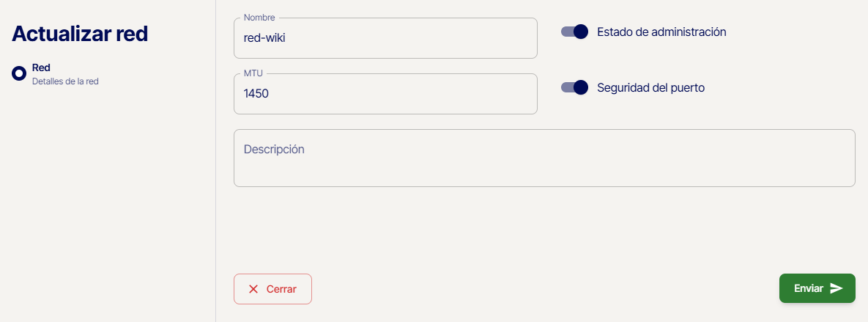Click the Nombre floating label
Viewport: 868px width, 322px height.
(x=259, y=17)
